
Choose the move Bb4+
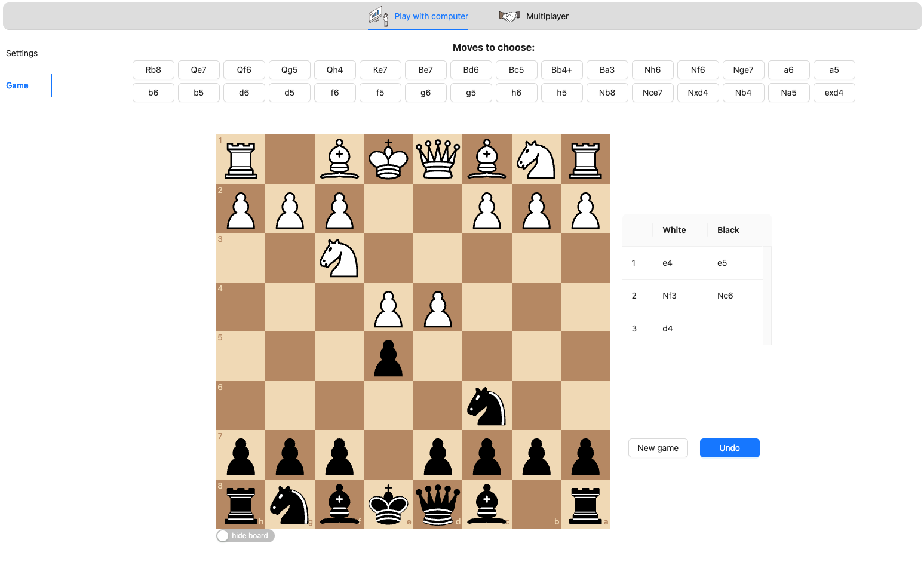click(562, 70)
